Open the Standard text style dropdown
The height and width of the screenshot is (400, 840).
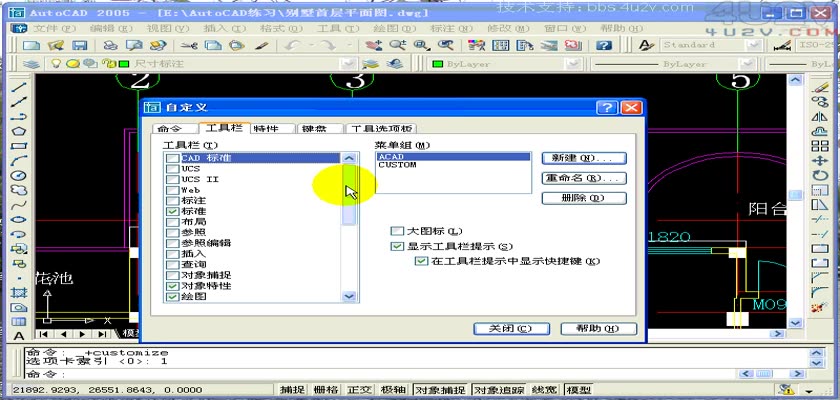(x=754, y=46)
